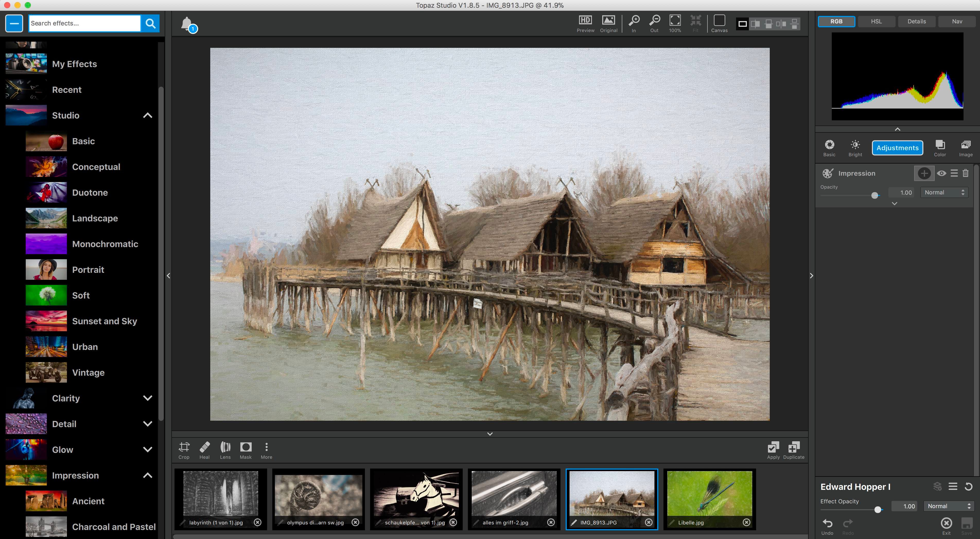Close the labyrinth (1 von 1).jpg image
Image resolution: width=980 pixels, height=539 pixels.
[258, 522]
